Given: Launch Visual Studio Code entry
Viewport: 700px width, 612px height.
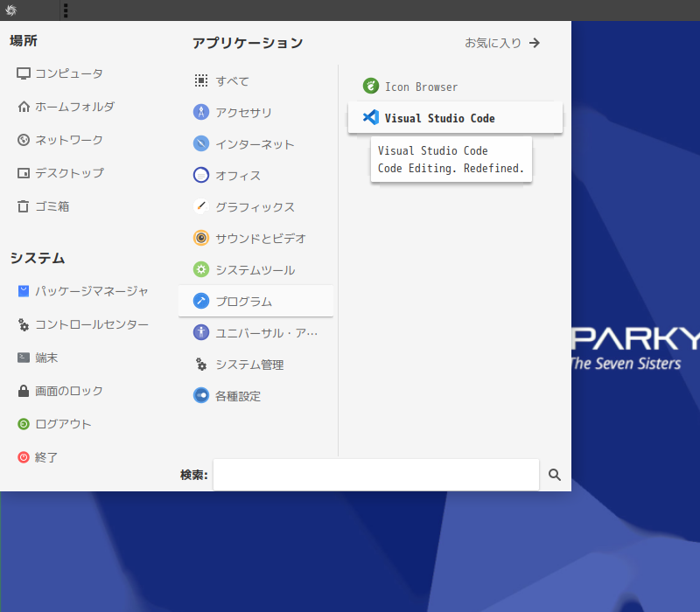Looking at the screenshot, I should (x=455, y=118).
